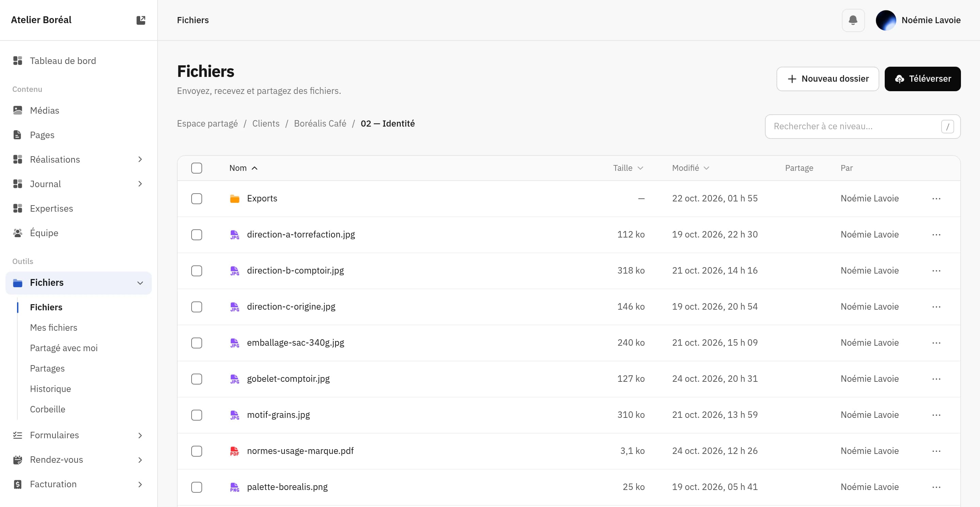Collapse the Fichiers sidebar section chevron
This screenshot has height=507, width=980.
(140, 283)
